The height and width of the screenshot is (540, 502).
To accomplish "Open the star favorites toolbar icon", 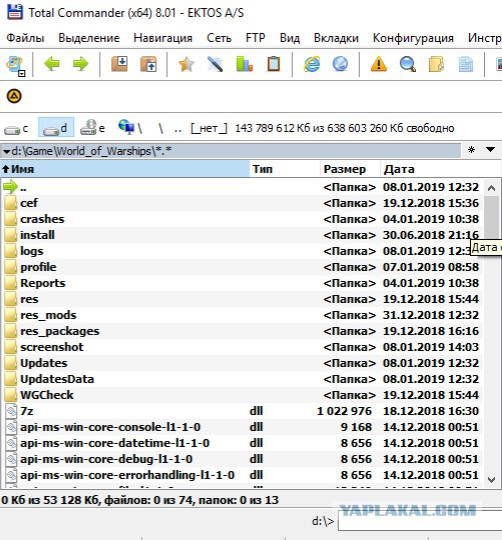I will [x=186, y=64].
